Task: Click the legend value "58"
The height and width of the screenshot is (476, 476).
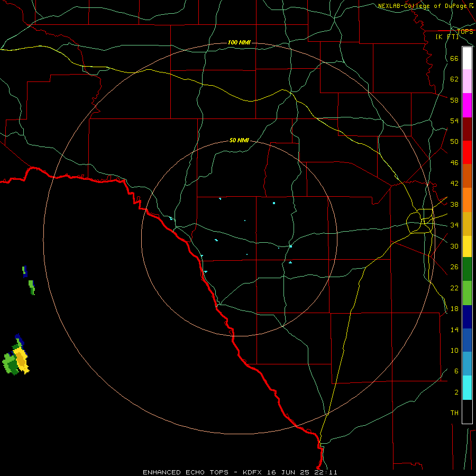Action: pos(454,100)
